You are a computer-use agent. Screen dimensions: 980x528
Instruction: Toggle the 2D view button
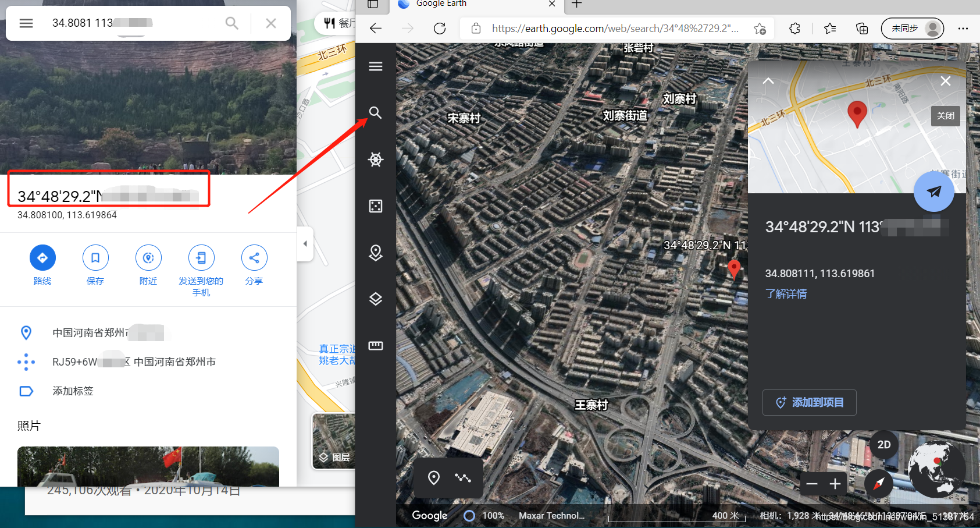coord(884,445)
